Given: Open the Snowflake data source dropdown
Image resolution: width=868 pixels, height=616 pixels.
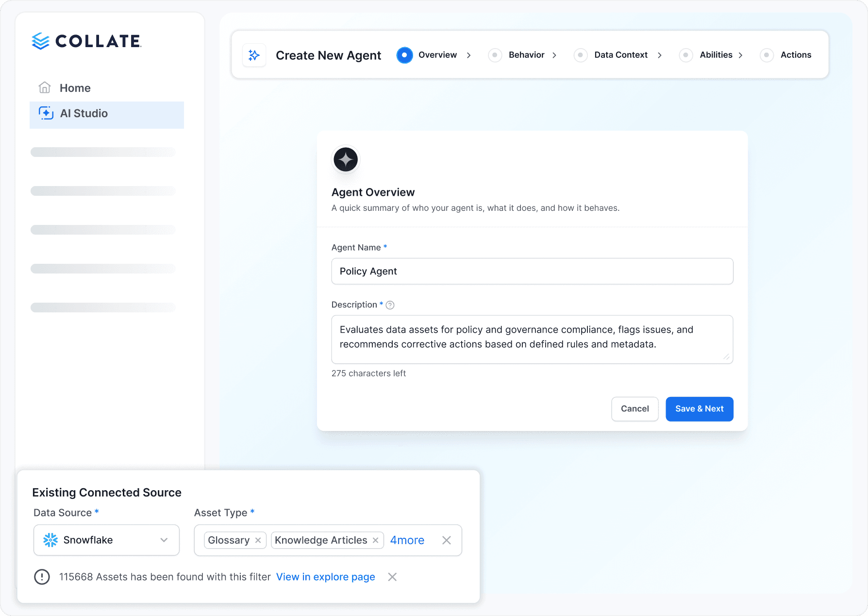Looking at the screenshot, I should 106,540.
